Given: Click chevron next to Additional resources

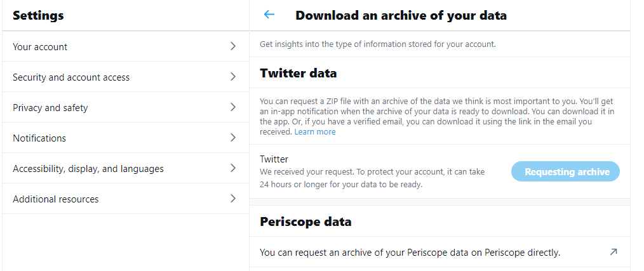Looking at the screenshot, I should pyautogui.click(x=233, y=199).
